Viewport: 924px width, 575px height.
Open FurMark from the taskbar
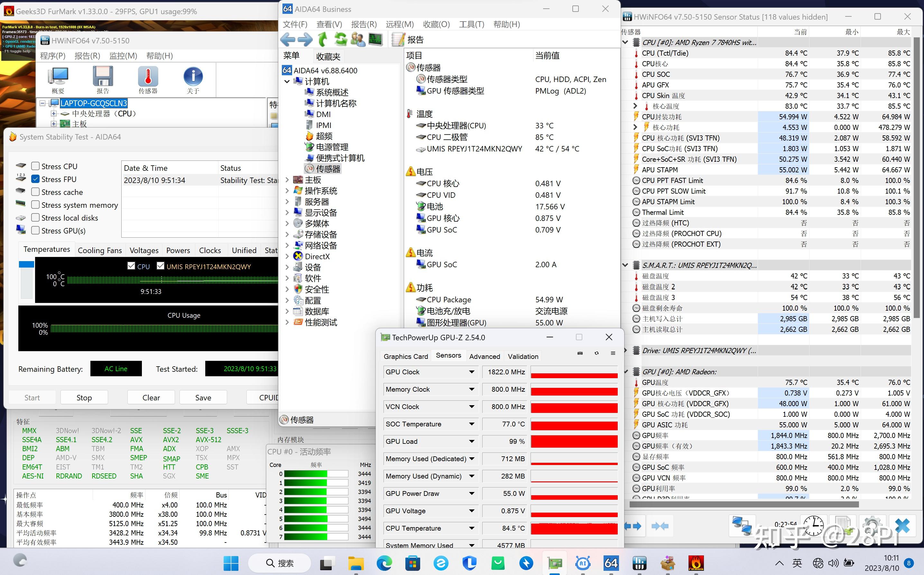[696, 563]
